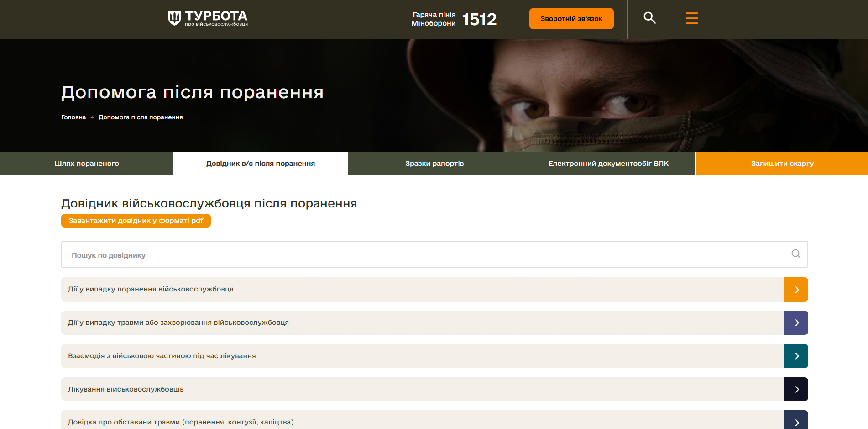Expand 'Лікування військовослужбовців' section
The height and width of the screenshot is (429, 868).
point(126,389)
